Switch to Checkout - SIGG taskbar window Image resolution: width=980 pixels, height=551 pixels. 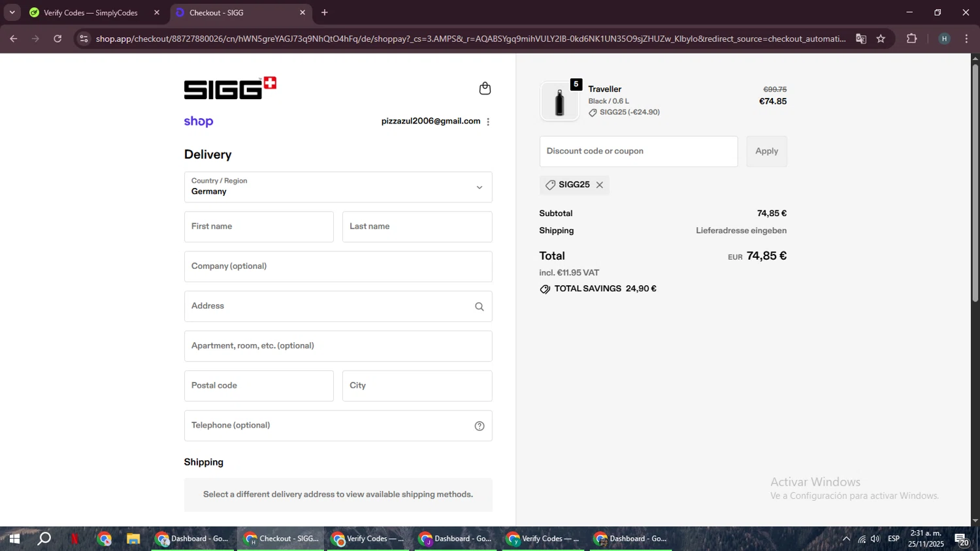[x=281, y=539]
